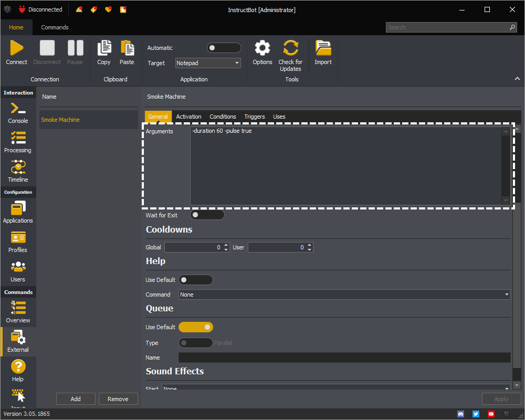Switch to the Uses tab
The image size is (525, 420).
click(x=279, y=117)
